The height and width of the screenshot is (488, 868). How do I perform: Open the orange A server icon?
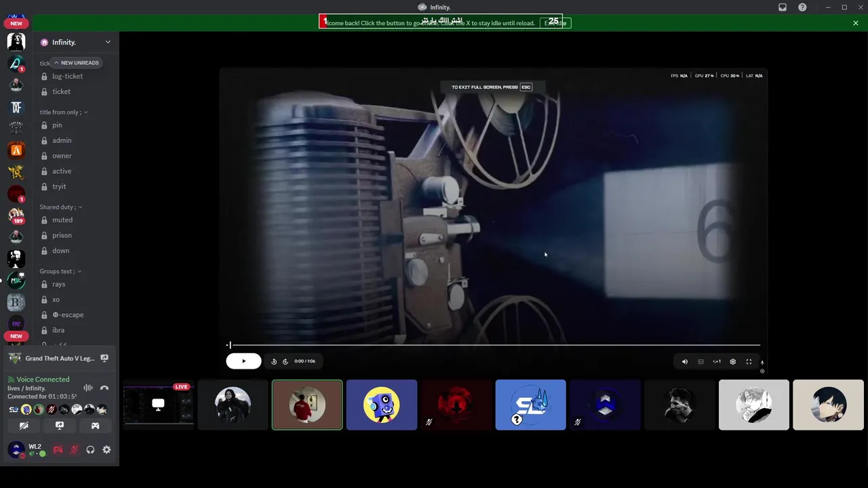click(x=16, y=150)
